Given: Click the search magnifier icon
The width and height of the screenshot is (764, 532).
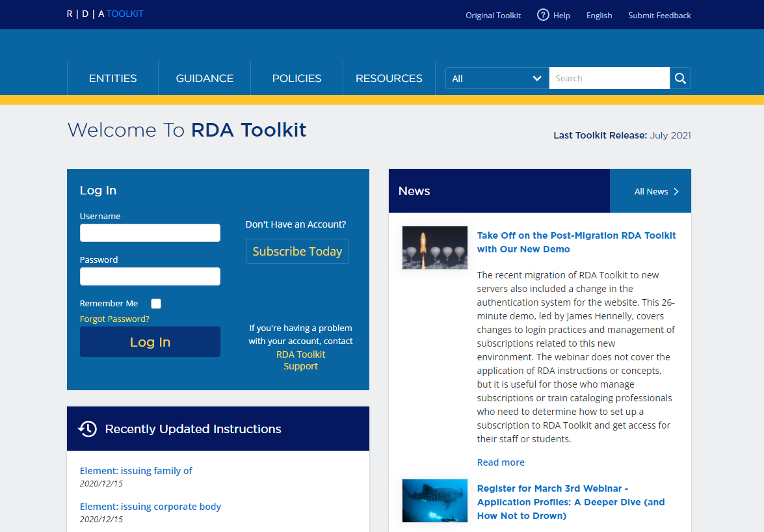Looking at the screenshot, I should (x=680, y=78).
